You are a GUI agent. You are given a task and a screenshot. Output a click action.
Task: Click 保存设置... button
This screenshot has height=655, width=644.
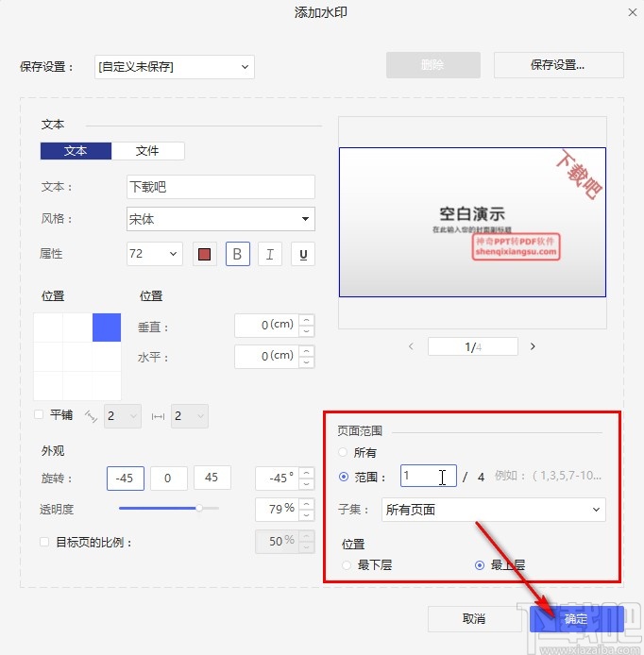coord(559,65)
